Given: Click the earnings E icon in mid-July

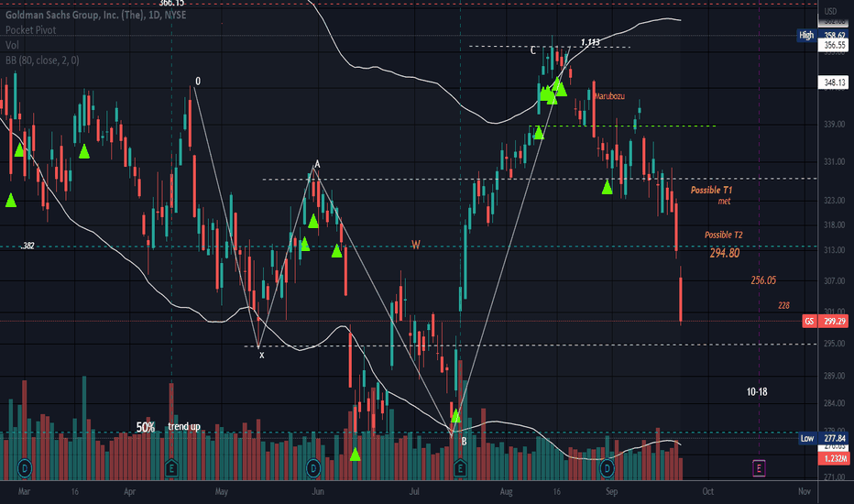Looking at the screenshot, I should (x=460, y=467).
